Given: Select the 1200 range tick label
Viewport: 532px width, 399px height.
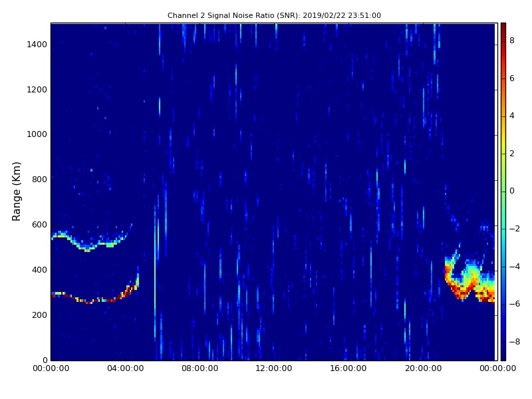Looking at the screenshot, I should point(37,90).
